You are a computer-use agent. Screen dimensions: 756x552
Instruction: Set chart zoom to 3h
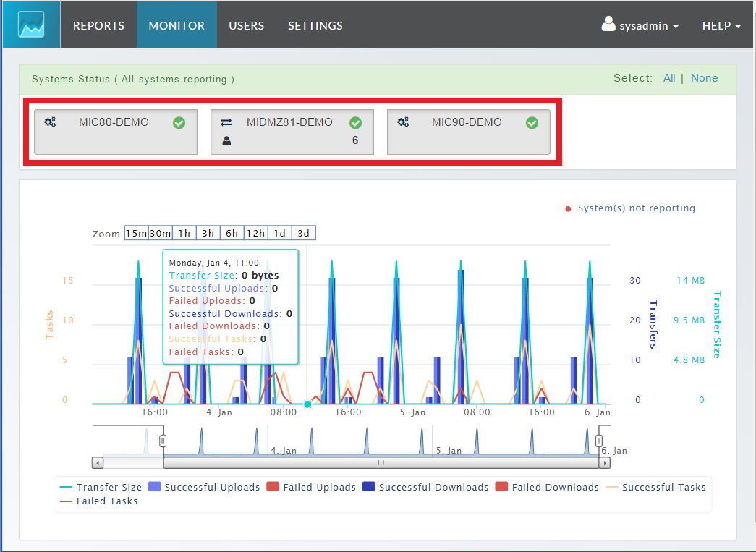(x=208, y=233)
